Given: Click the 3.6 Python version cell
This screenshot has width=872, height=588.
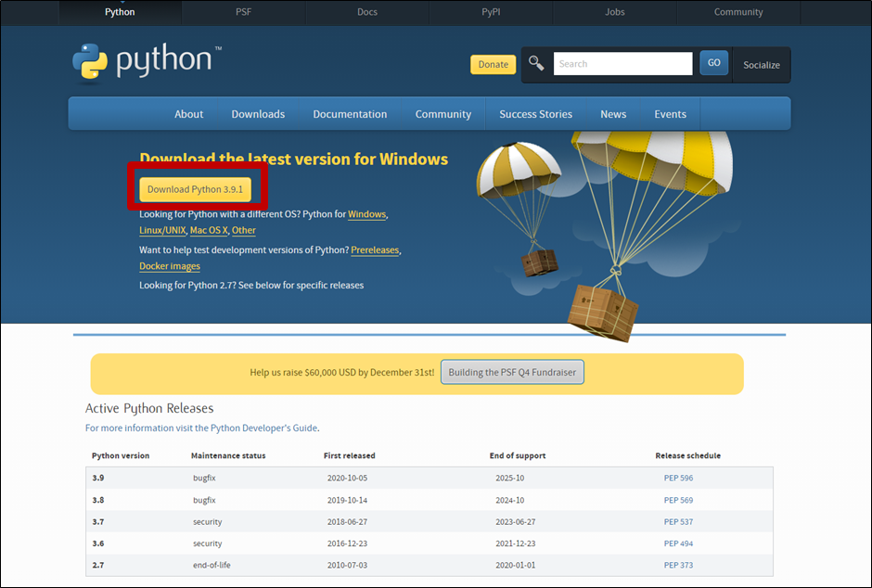Looking at the screenshot, I should point(98,543).
